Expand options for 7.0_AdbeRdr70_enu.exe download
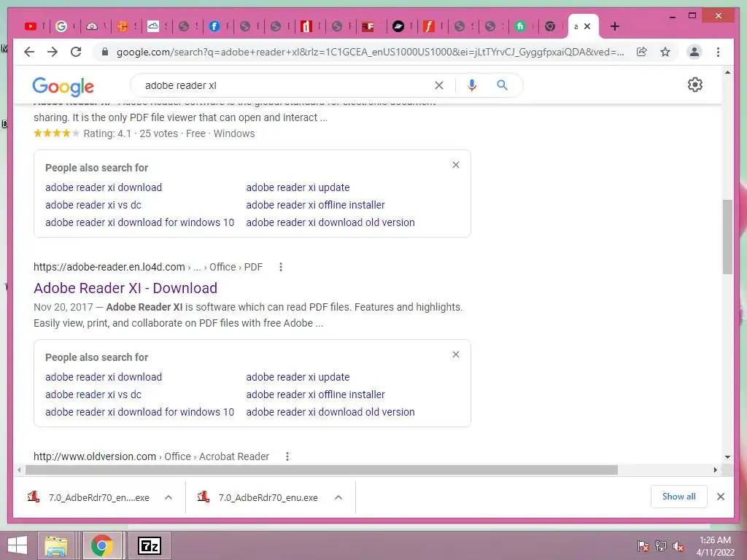 (x=338, y=497)
